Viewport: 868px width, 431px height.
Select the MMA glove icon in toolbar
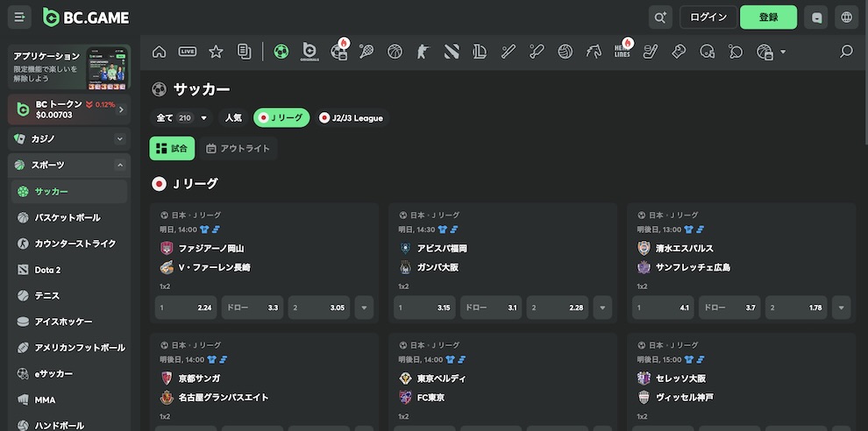(678, 52)
